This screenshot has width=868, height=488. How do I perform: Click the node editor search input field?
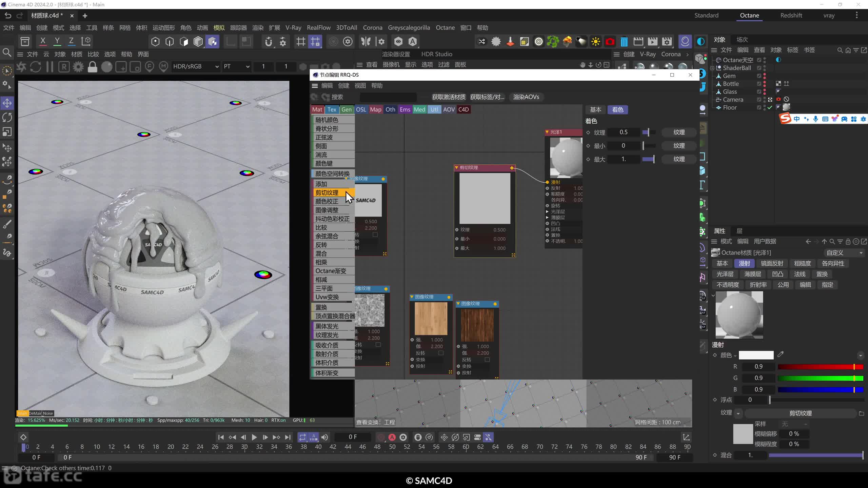[388, 97]
